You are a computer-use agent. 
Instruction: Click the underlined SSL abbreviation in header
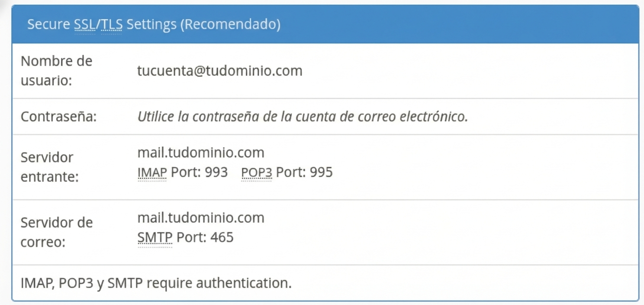point(84,24)
